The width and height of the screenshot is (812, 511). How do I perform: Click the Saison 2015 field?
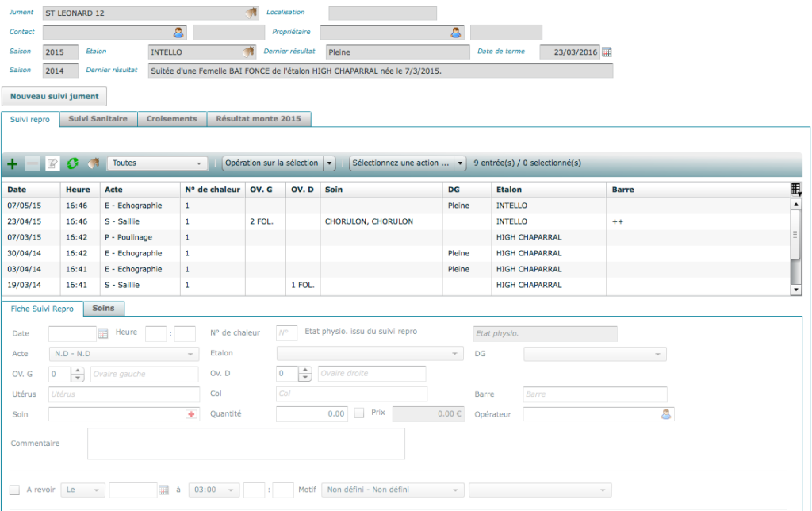tap(60, 52)
